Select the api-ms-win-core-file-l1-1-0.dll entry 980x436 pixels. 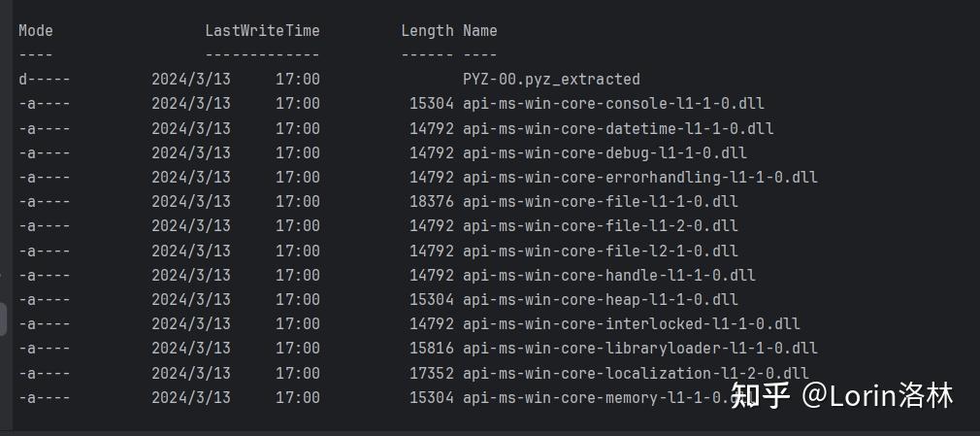pyautogui.click(x=600, y=201)
